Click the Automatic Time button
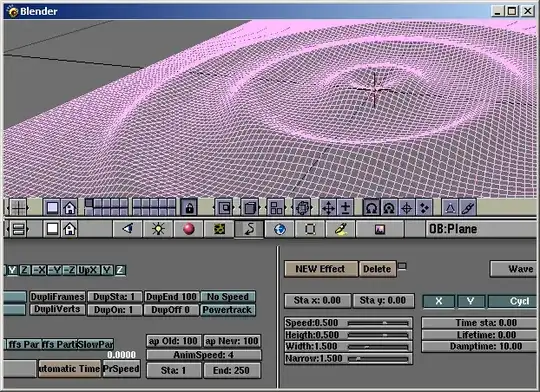Screen dimensions: 540x392 click(x=70, y=369)
